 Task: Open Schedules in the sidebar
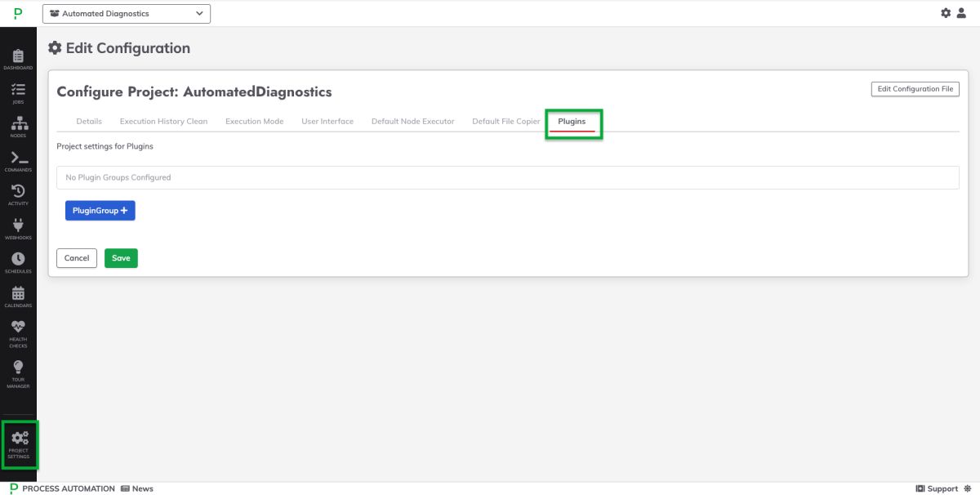[18, 263]
